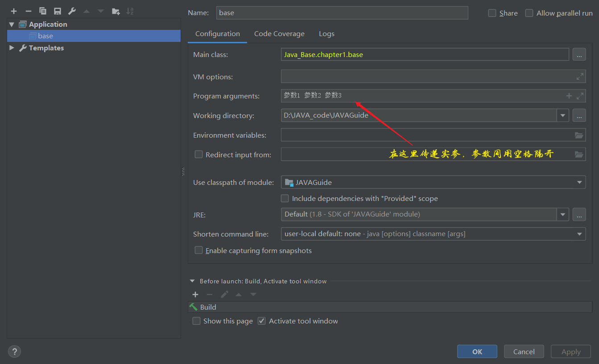Viewport: 599px width, 364px height.
Task: Tick the Redirect input from checkbox
Action: [198, 155]
